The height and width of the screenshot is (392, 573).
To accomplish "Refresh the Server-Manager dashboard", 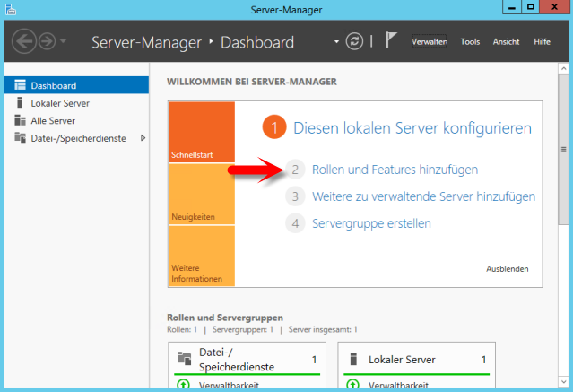I will point(356,42).
